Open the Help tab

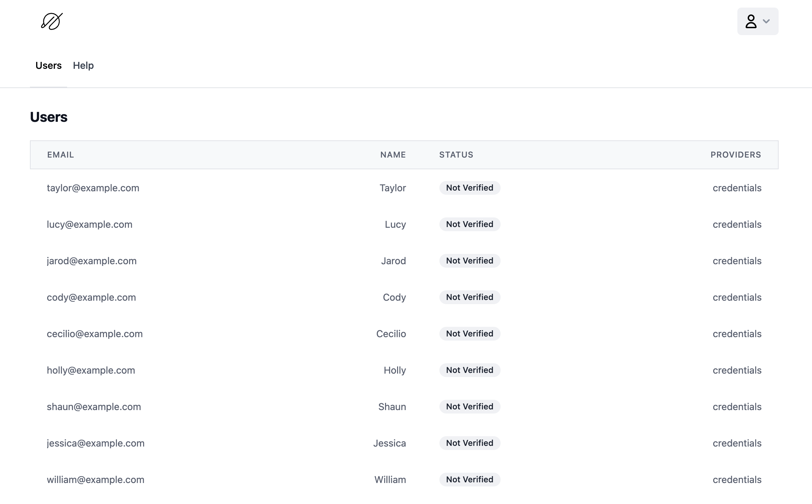83,65
